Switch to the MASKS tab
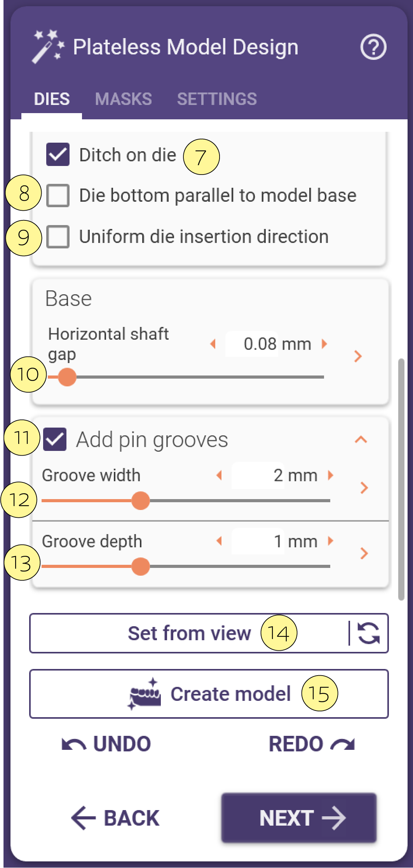The width and height of the screenshot is (413, 868). 124,99
